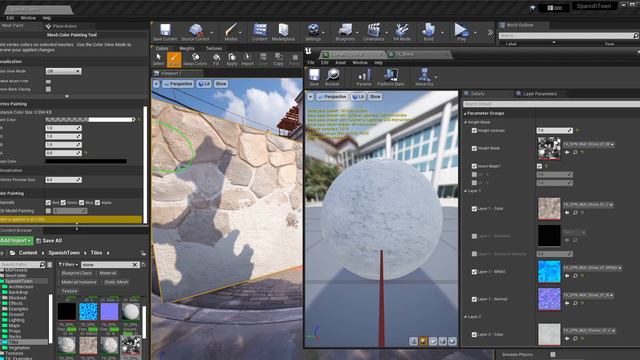Image resolution: width=640 pixels, height=360 pixels.
Task: Open Platform Stats in material editor
Action: 391,77
